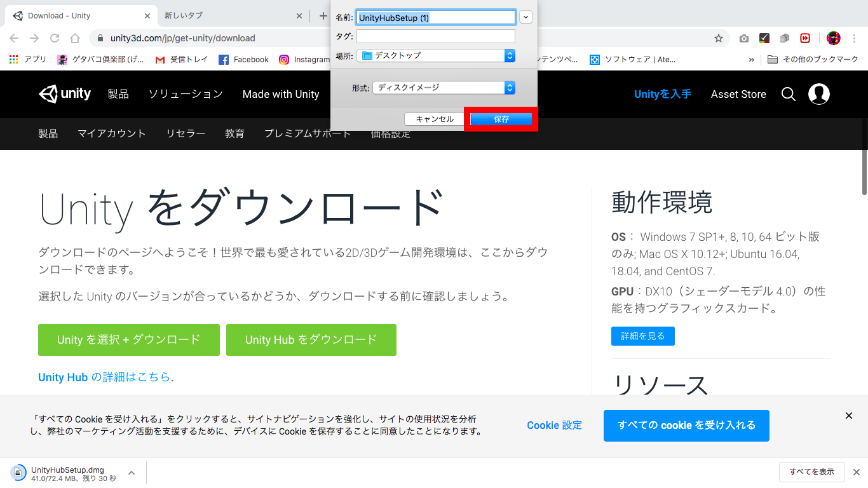Image resolution: width=868 pixels, height=488 pixels.
Task: Accept all cookies with すべての cookie を受け入れる
Action: click(x=686, y=426)
